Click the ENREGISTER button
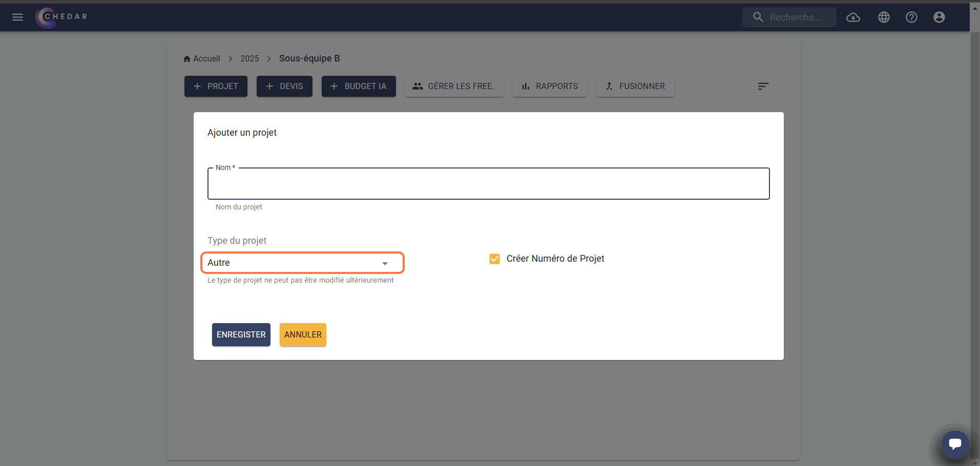 pos(241,334)
